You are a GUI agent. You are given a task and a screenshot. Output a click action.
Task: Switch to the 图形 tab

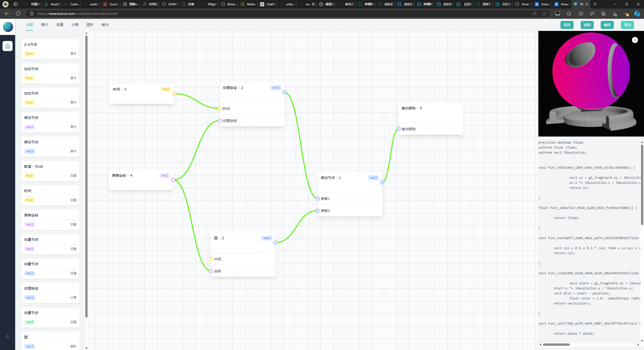coord(90,25)
